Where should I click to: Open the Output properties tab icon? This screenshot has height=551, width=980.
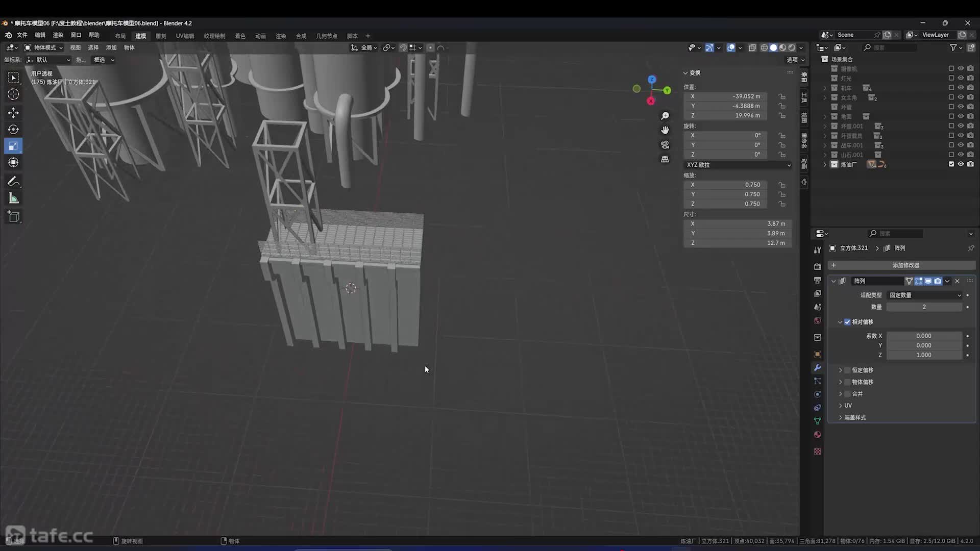817,280
